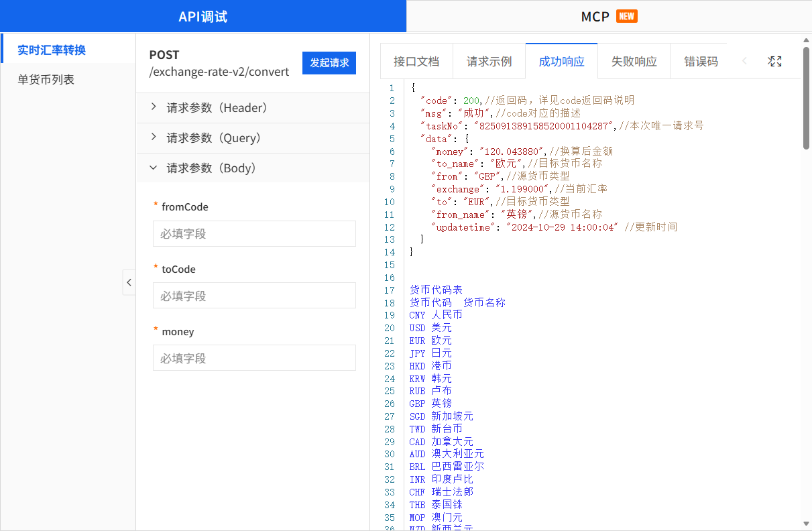Select 单货币列表 in the sidebar
This screenshot has height=531, width=812.
[x=46, y=80]
